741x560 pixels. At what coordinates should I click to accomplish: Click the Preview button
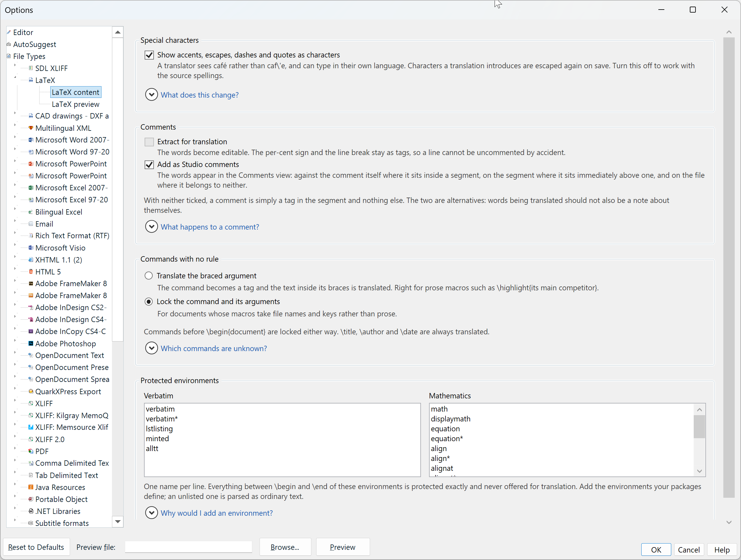coord(343,547)
